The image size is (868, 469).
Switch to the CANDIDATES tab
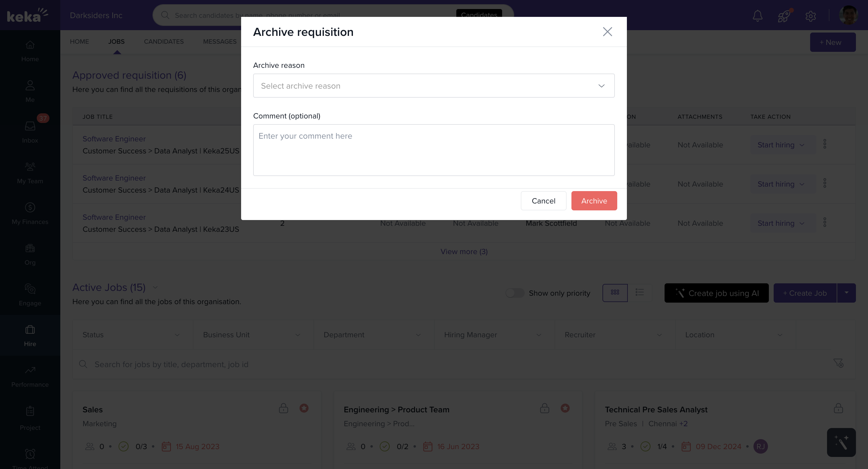click(x=164, y=41)
